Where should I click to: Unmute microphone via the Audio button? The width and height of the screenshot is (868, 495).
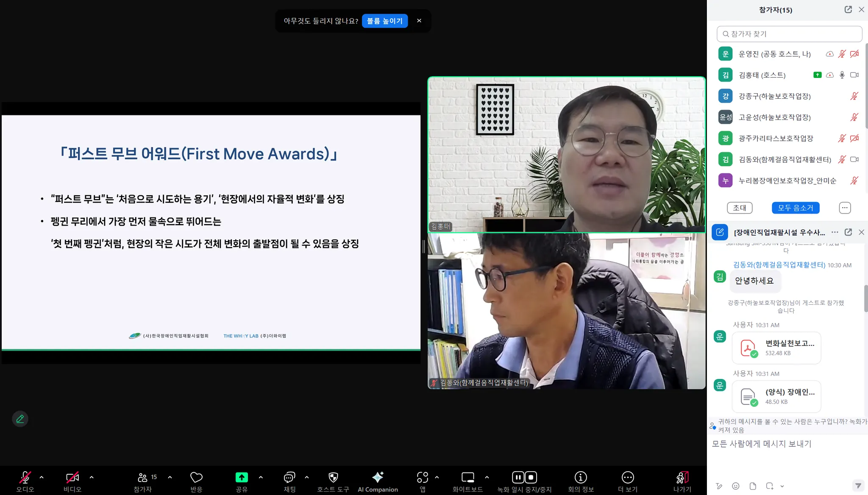[25, 478]
